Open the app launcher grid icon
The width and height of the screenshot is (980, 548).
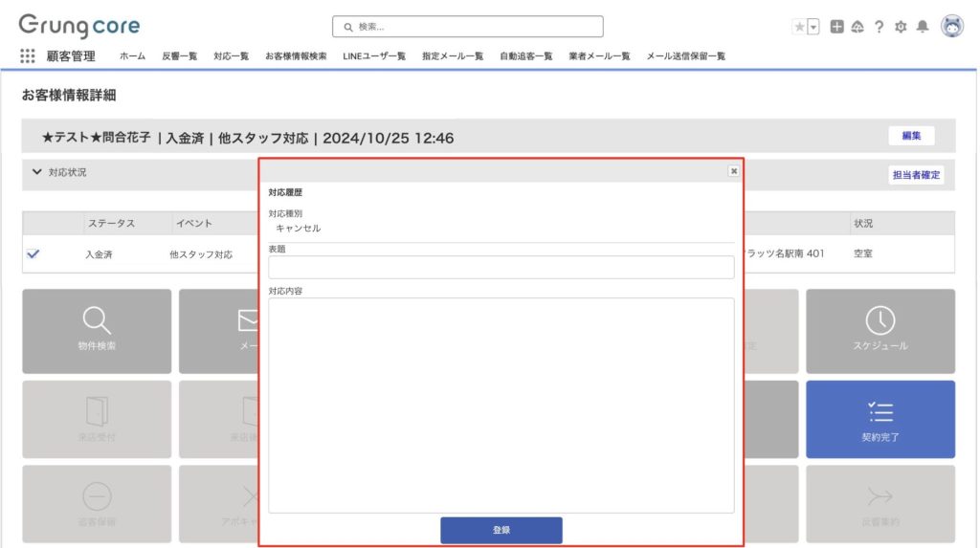click(28, 56)
